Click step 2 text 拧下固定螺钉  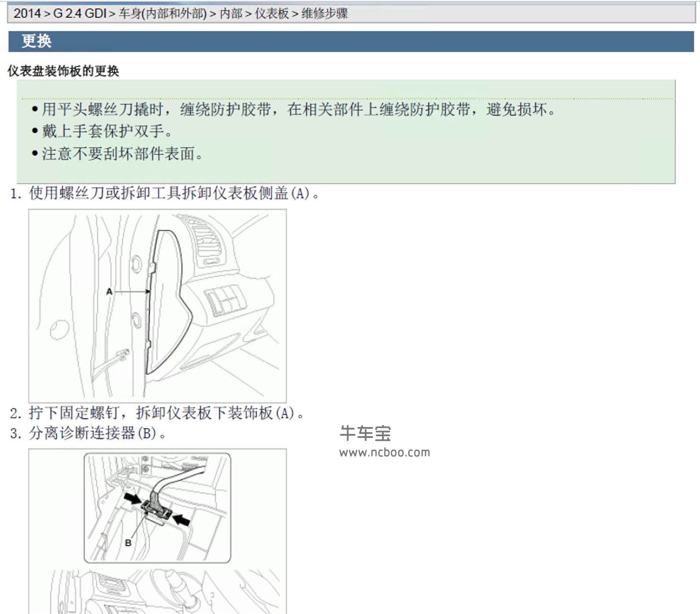157,413
